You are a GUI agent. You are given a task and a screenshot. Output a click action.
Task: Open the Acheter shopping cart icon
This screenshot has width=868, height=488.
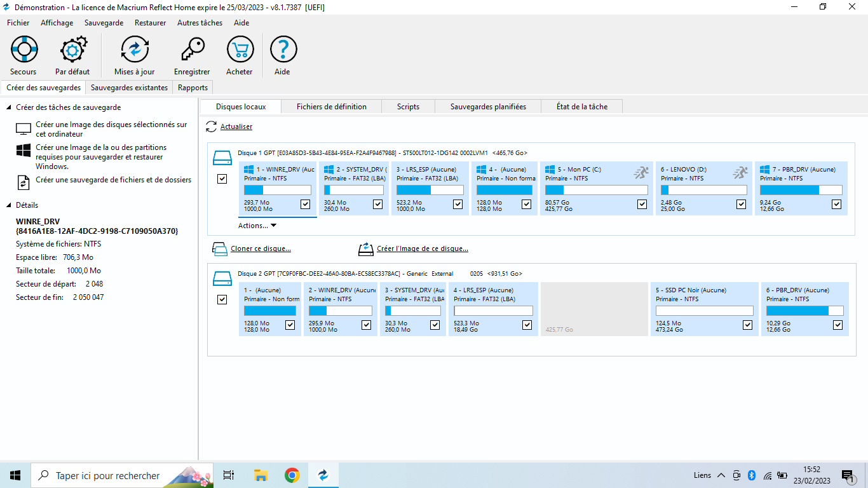pos(240,49)
